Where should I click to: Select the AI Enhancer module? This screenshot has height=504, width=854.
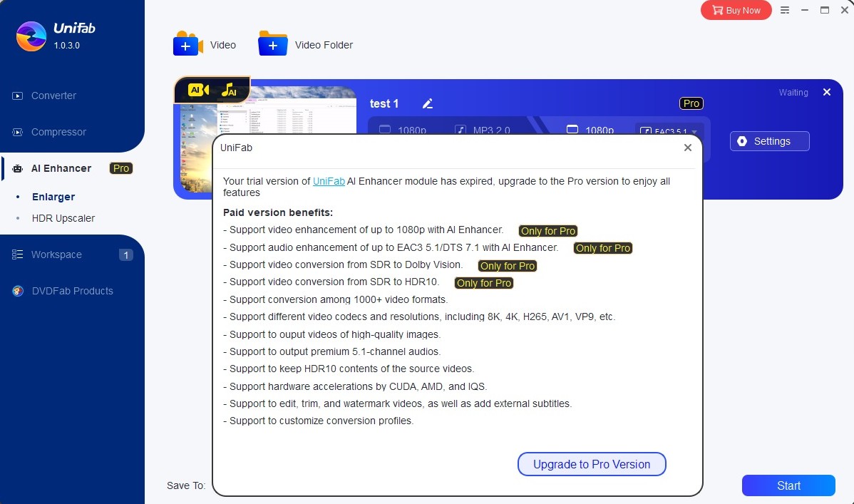pos(61,168)
